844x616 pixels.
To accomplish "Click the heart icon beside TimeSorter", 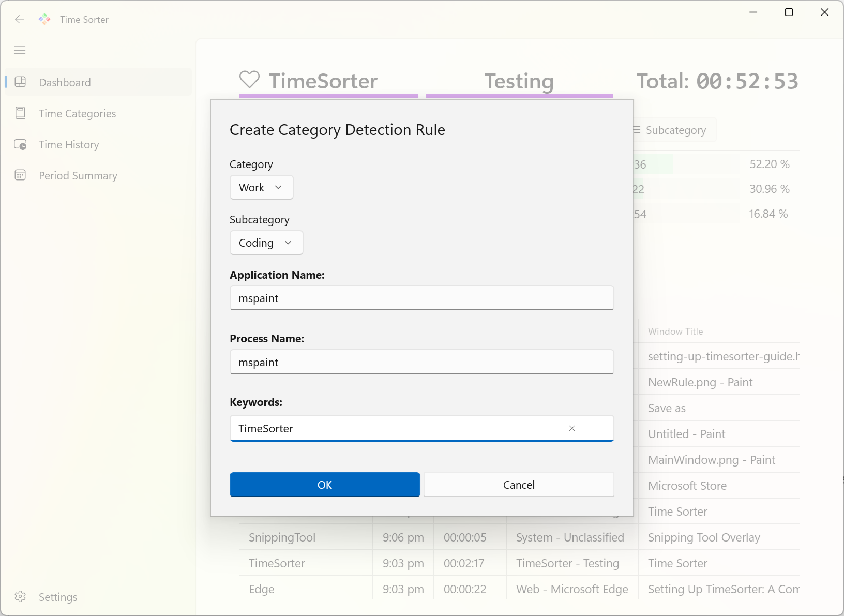I will point(249,80).
